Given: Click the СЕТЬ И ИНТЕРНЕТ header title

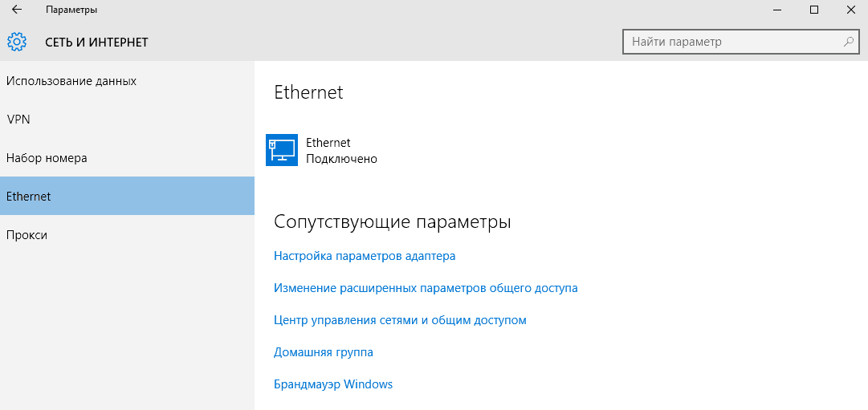Looking at the screenshot, I should pyautogui.click(x=96, y=42).
